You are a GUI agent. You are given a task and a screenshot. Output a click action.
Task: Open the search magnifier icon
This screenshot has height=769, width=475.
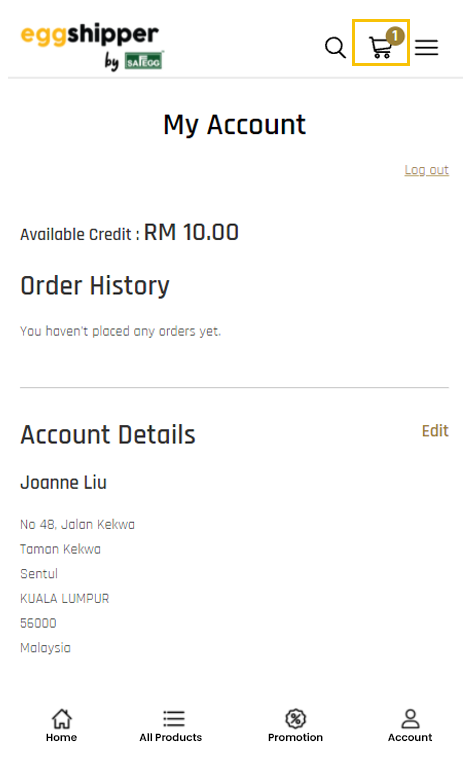point(335,48)
